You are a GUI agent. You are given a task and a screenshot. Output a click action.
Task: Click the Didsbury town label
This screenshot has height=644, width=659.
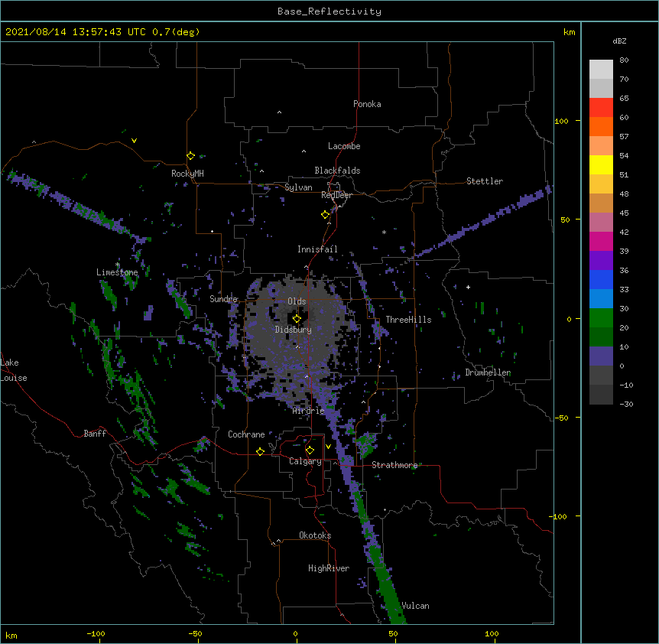[x=293, y=330]
